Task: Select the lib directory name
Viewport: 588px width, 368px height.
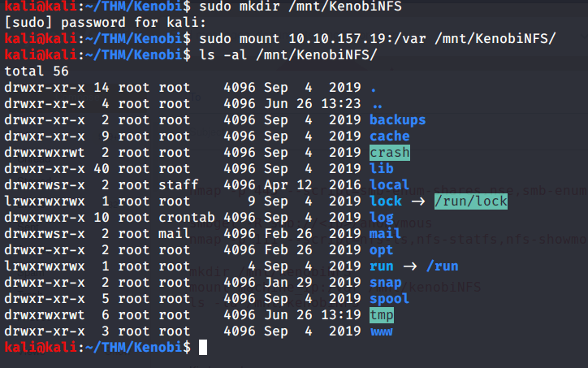Action: pyautogui.click(x=382, y=169)
